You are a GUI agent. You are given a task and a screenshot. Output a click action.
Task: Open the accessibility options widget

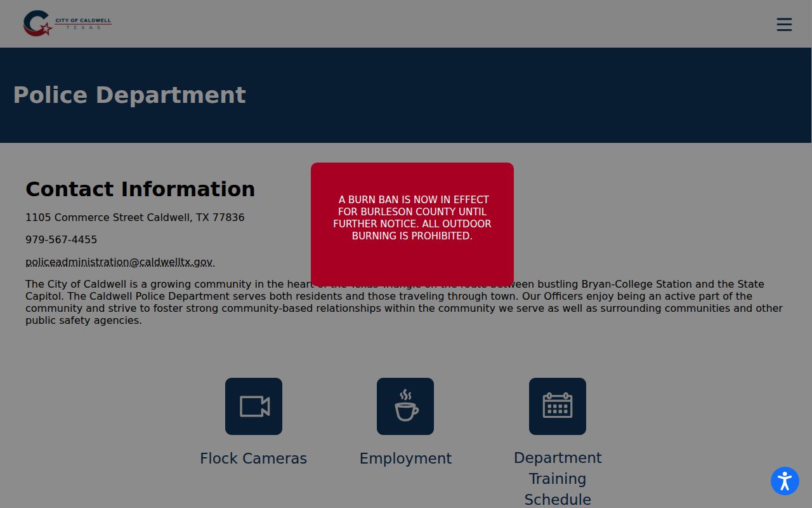tap(785, 481)
